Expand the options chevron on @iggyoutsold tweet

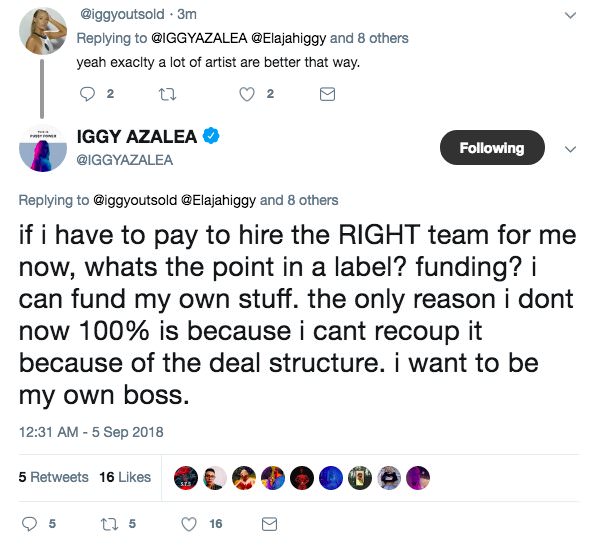pos(570,16)
